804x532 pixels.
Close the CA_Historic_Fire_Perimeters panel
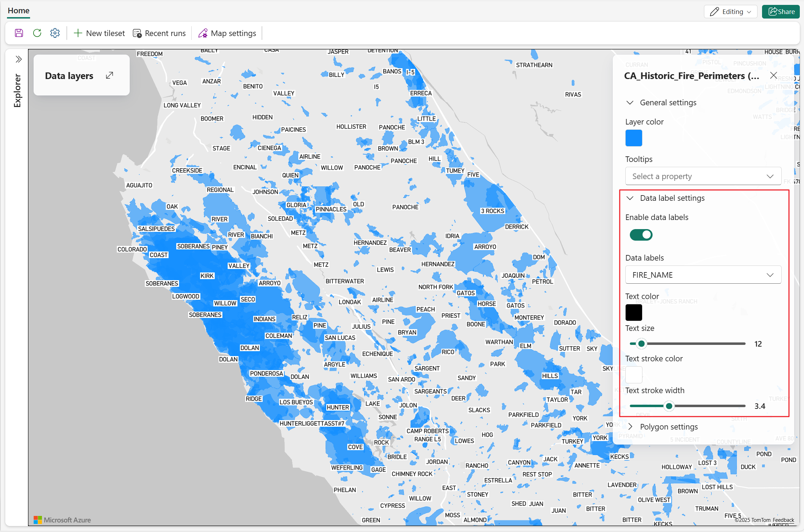pyautogui.click(x=773, y=76)
